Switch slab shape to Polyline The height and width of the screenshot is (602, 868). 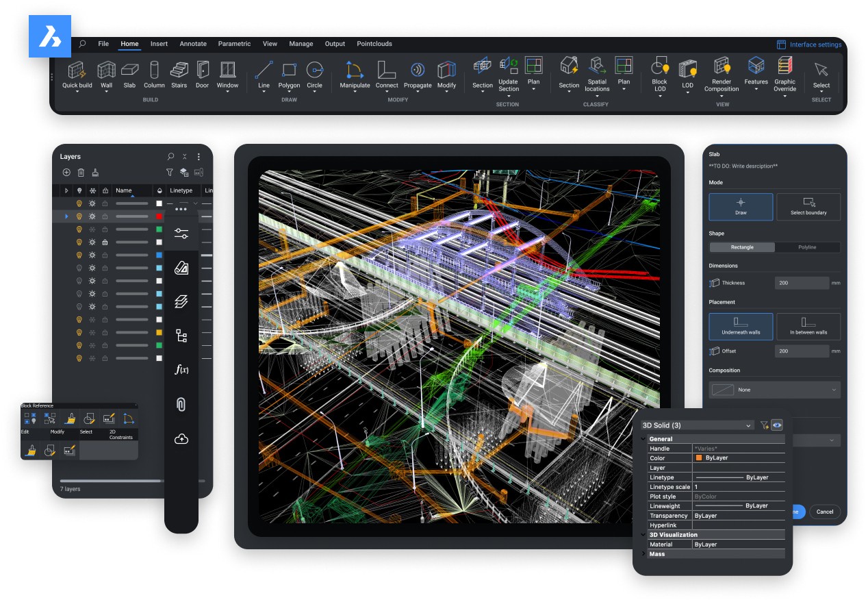[807, 247]
